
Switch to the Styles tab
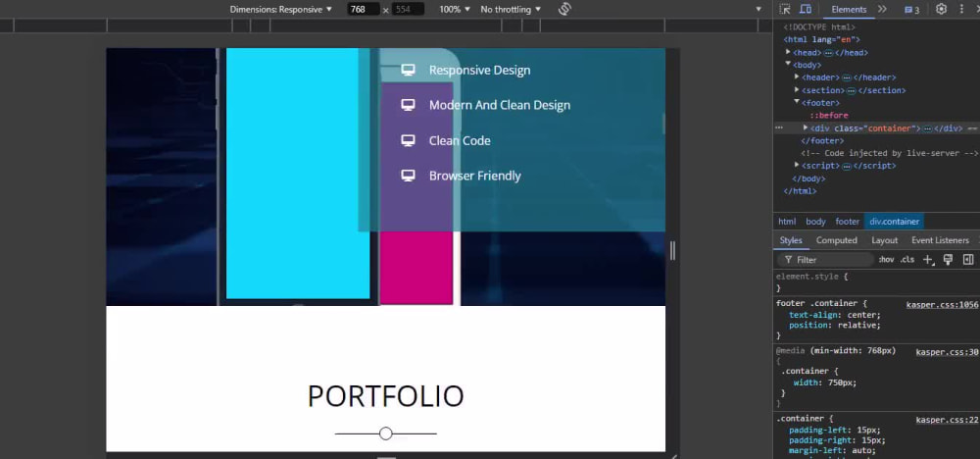(791, 240)
